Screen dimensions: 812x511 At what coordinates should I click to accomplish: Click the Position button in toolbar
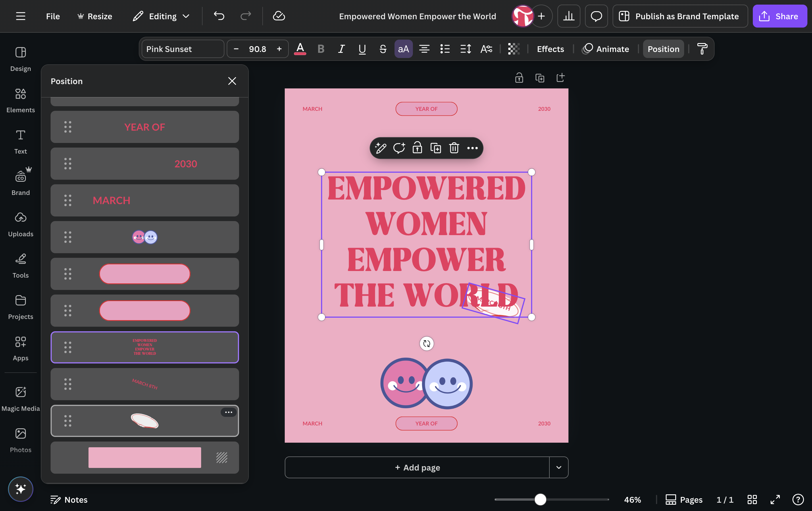pyautogui.click(x=663, y=49)
